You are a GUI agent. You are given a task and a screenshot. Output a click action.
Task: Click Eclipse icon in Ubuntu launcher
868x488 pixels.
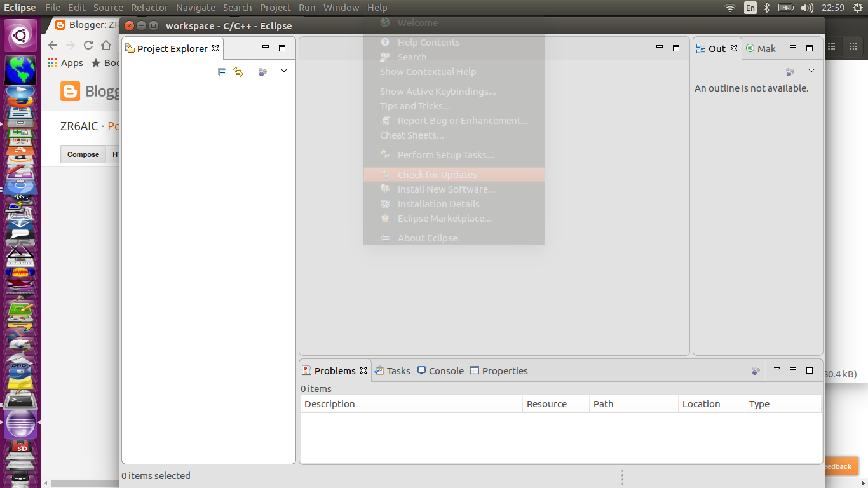tap(20, 424)
